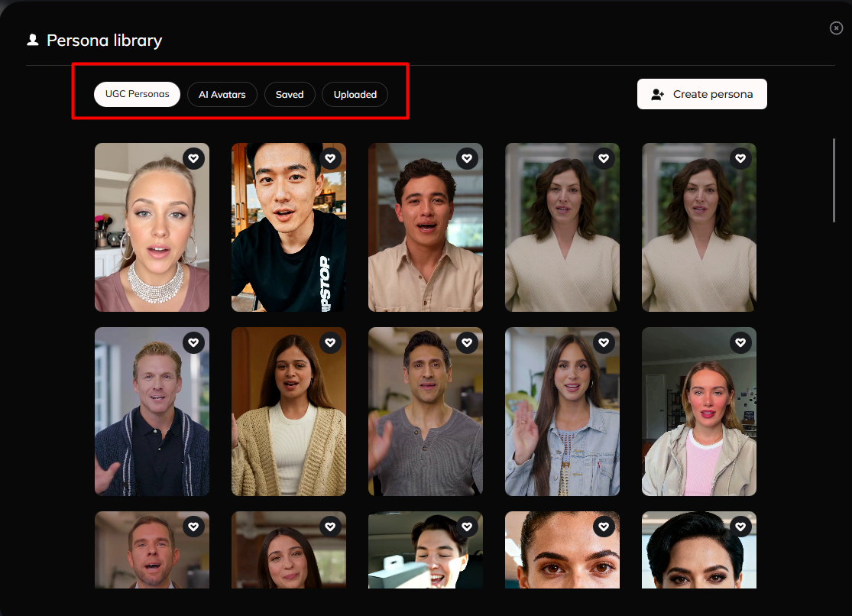Image resolution: width=852 pixels, height=616 pixels.
Task: Favorite the blonde woman with hoop earrings persona
Action: [x=193, y=158]
